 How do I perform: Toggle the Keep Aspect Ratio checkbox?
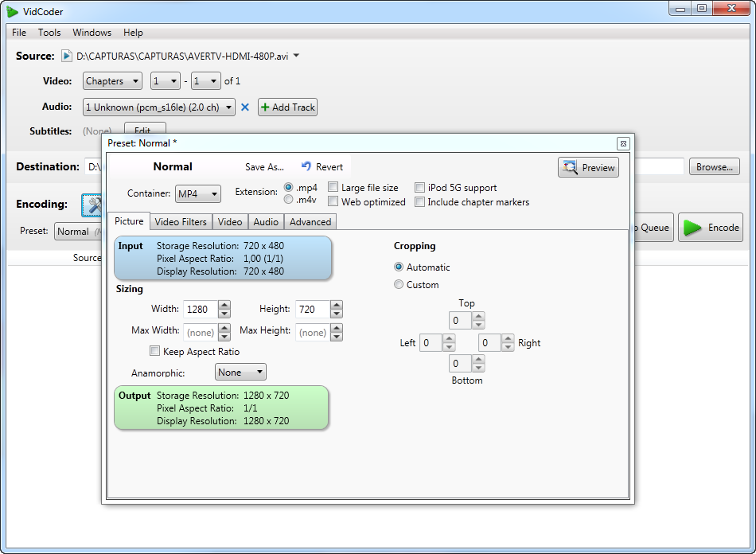(x=155, y=351)
